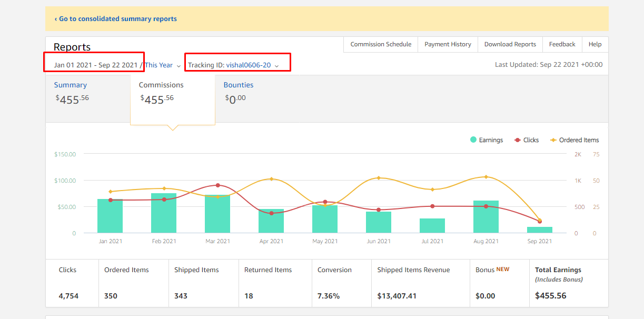The height and width of the screenshot is (319, 644).
Task: Click the Jan 01 2021 - Sep 22 2021 date range
Action: (95, 65)
